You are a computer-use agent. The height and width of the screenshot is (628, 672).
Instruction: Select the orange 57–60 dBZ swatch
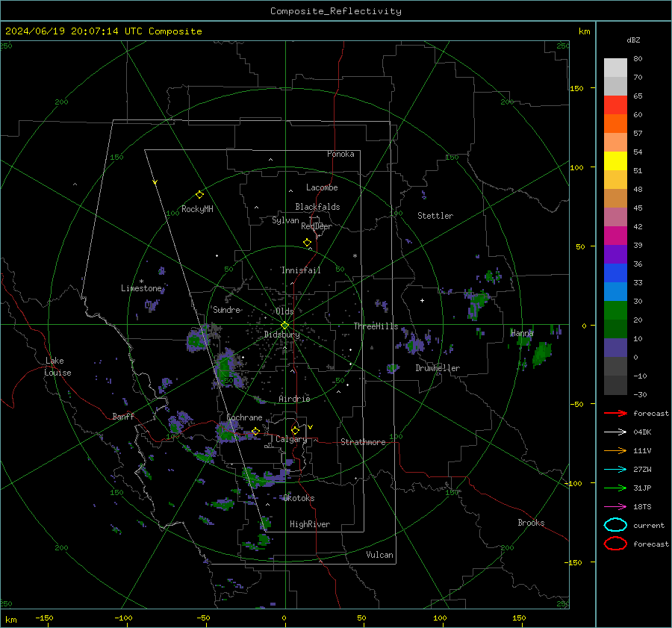615,124
